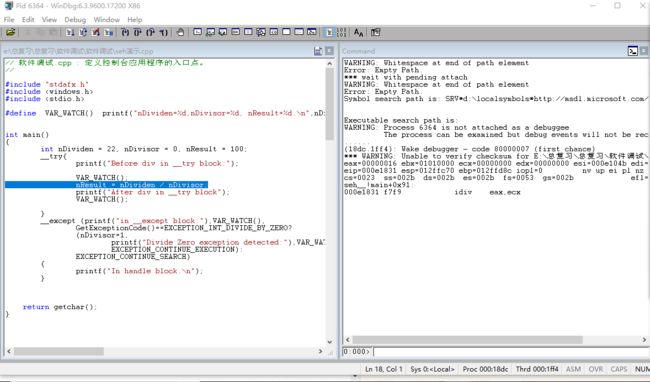
Task: Click the 'Ln 18, Col 1' status entry
Action: (383, 369)
